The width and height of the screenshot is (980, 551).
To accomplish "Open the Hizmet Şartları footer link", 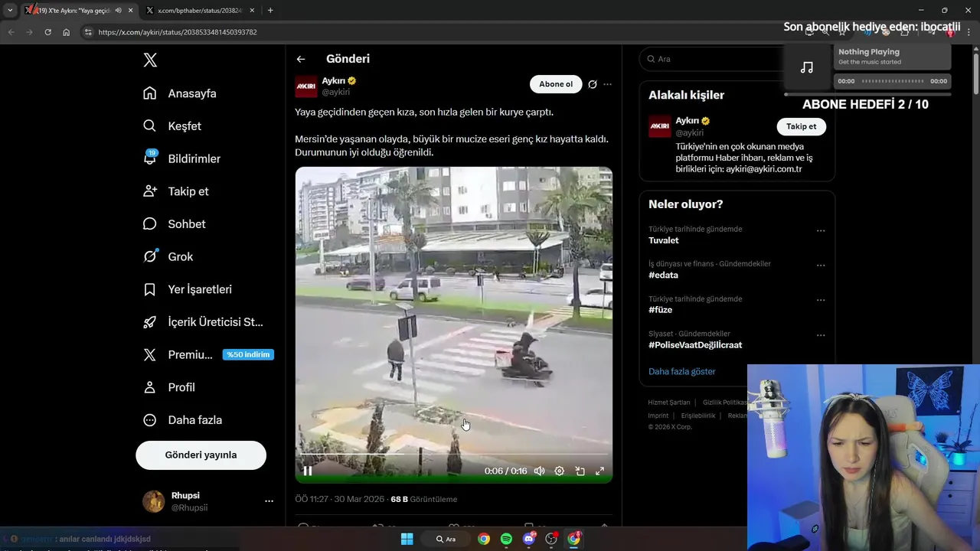I will 669,403.
